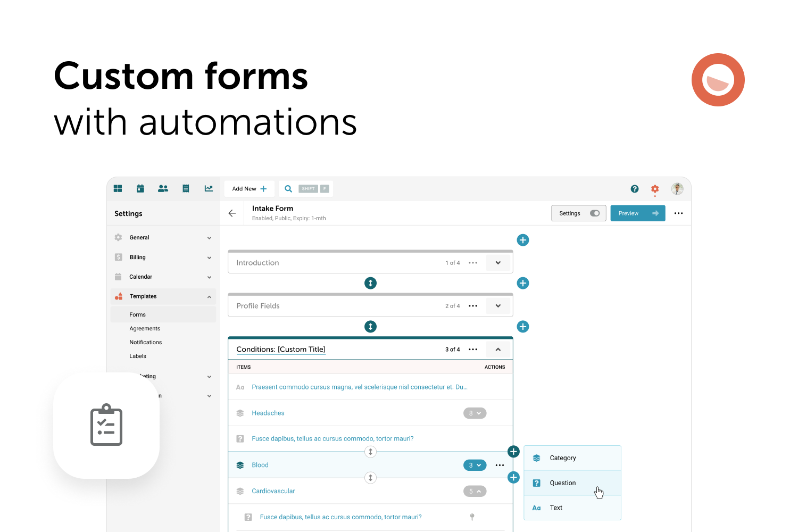Open the Headaches category link
798x532 pixels.
[268, 413]
